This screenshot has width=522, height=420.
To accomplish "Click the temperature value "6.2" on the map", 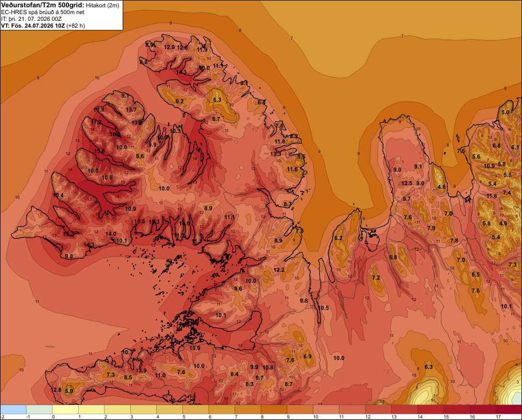I will pyautogui.click(x=338, y=237).
